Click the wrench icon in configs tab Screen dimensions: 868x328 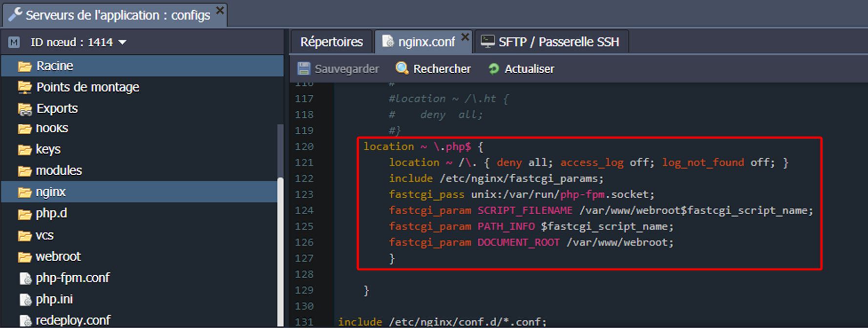point(15,15)
